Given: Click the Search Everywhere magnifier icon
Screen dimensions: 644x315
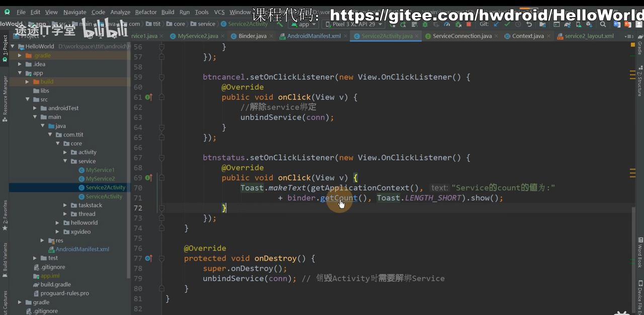Looking at the screenshot, I should click(x=603, y=24).
